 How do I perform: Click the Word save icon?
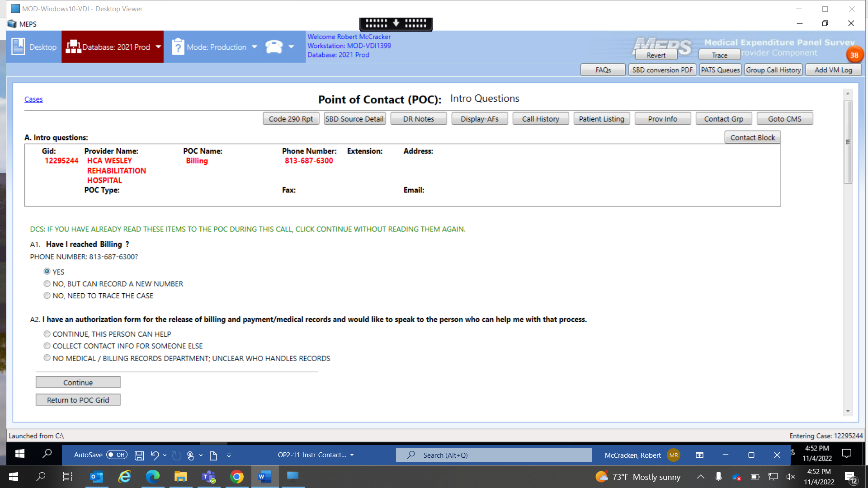click(x=139, y=455)
